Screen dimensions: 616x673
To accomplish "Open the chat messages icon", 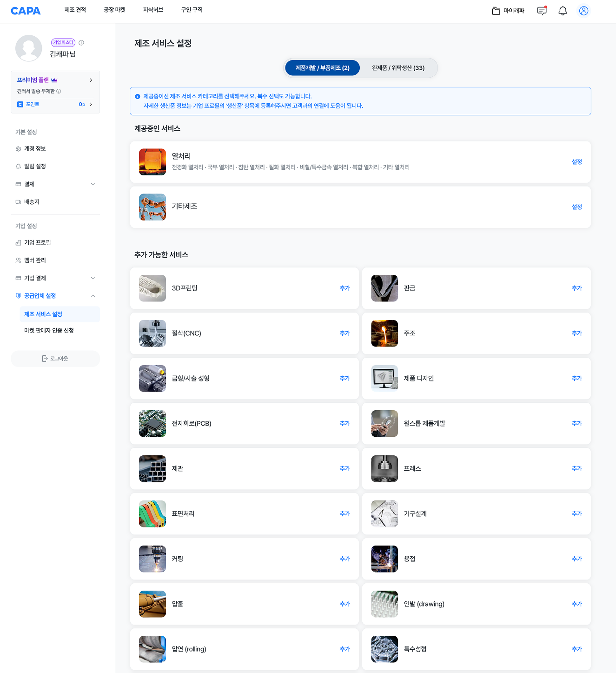I will (542, 11).
